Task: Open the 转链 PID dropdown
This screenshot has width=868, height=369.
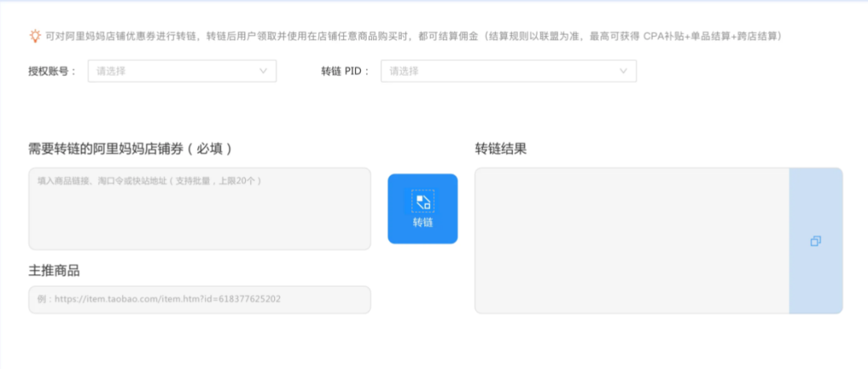Action: [x=508, y=71]
